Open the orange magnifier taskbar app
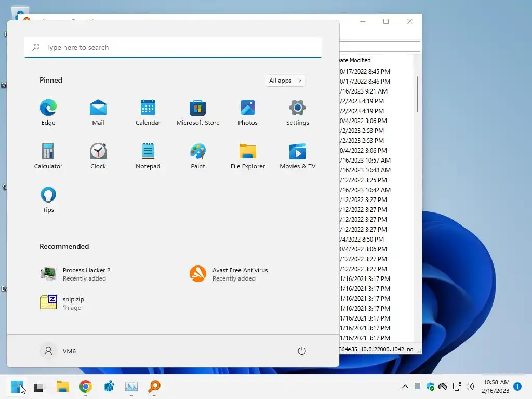 [x=154, y=387]
